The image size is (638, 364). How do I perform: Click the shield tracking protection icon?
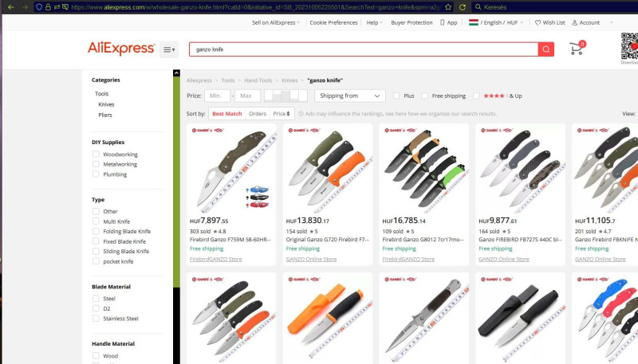pyautogui.click(x=39, y=7)
